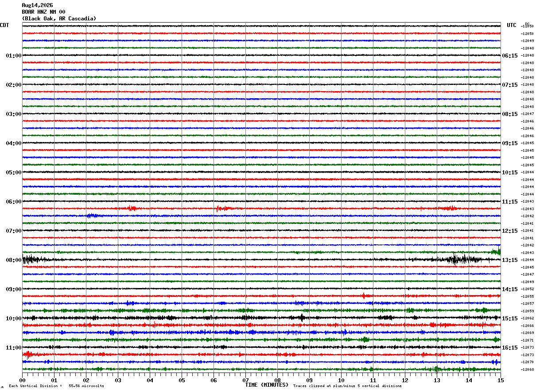This screenshot has width=536, height=392.
Task: Click the "13" minute axis label
Action: [x=437, y=380]
